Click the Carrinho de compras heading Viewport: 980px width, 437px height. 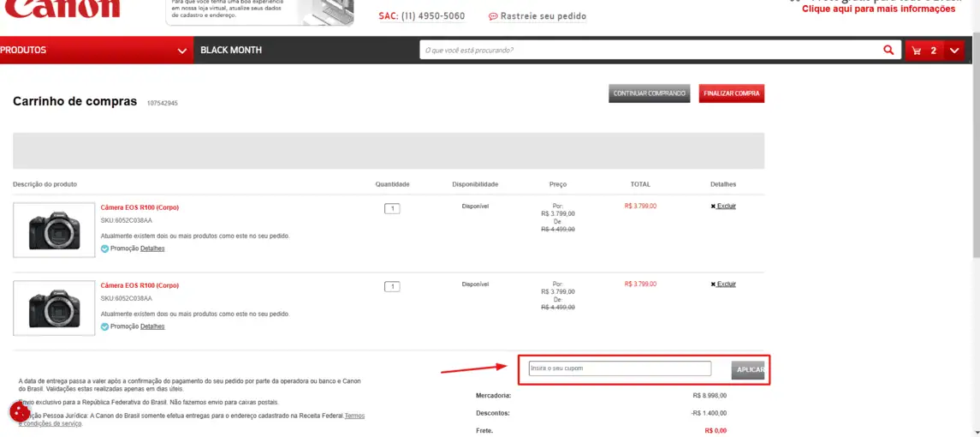[75, 101]
